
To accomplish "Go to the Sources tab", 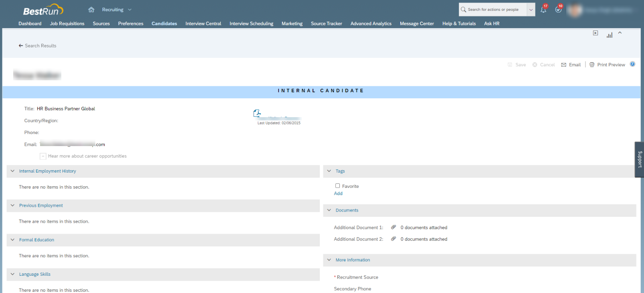I will (101, 24).
